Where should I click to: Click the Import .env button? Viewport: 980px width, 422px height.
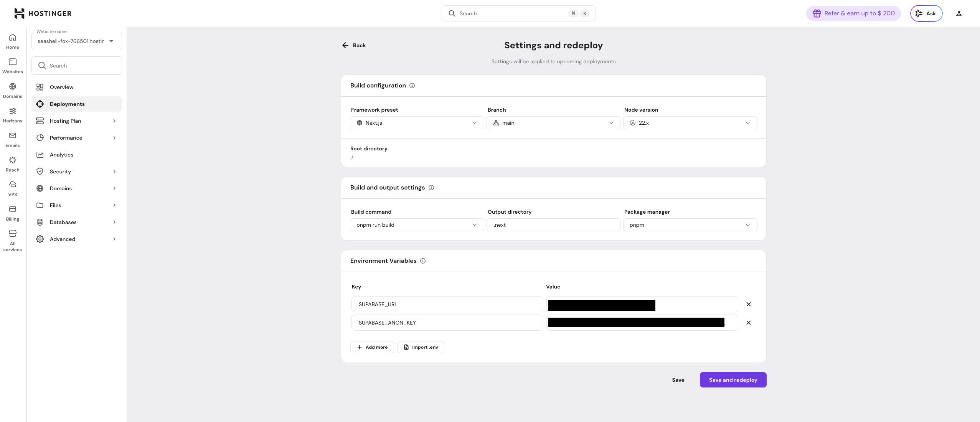[421, 347]
